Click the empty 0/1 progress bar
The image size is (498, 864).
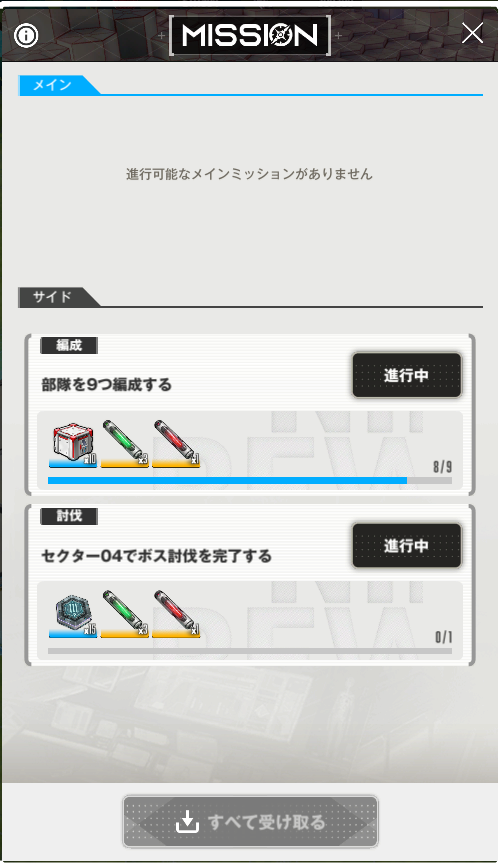pyautogui.click(x=250, y=651)
